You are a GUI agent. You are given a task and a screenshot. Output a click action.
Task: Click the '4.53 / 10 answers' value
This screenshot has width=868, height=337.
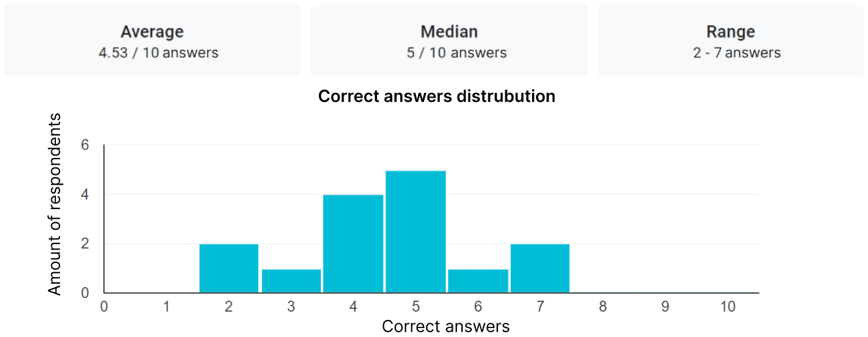click(158, 53)
